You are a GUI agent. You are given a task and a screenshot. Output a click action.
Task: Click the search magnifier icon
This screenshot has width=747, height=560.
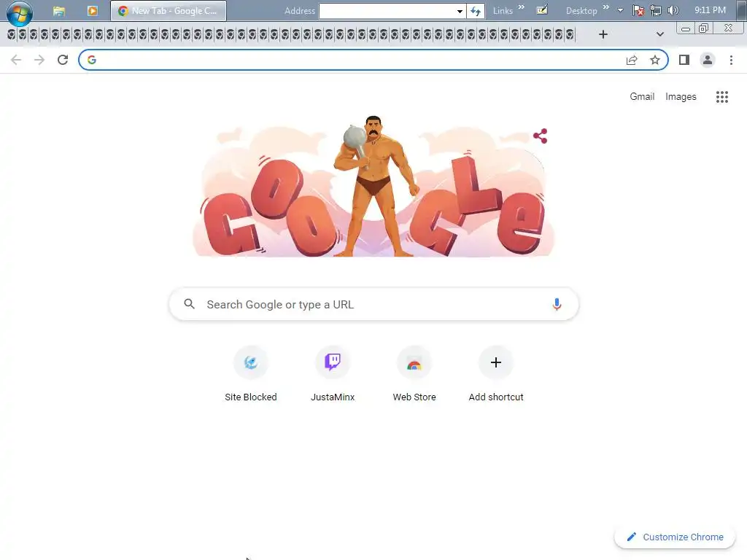click(189, 304)
